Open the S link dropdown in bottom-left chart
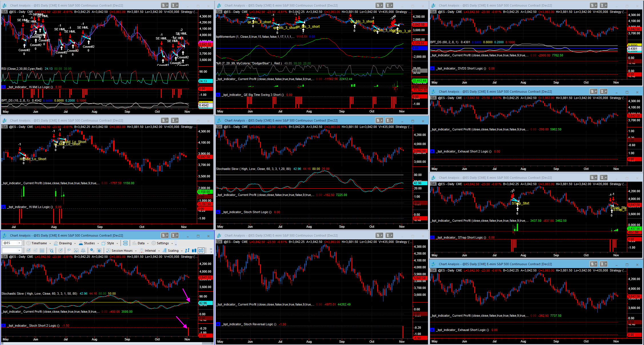644x345 pixels. point(165,235)
